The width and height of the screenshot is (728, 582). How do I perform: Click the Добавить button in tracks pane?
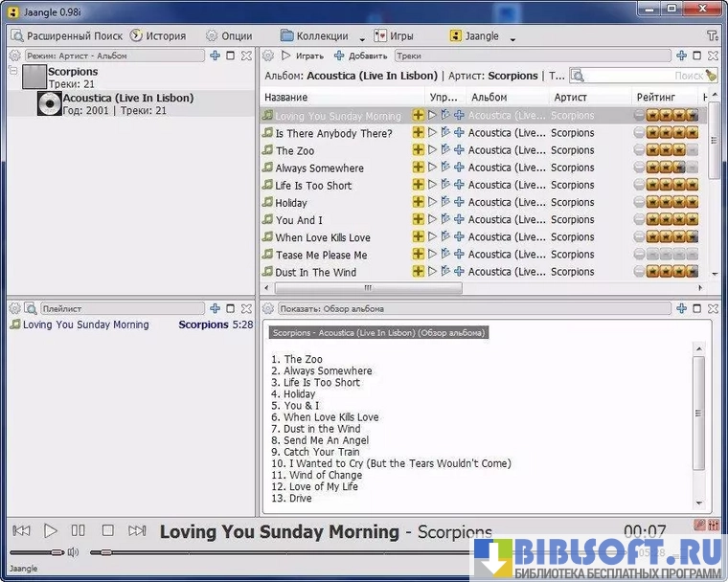[x=360, y=56]
